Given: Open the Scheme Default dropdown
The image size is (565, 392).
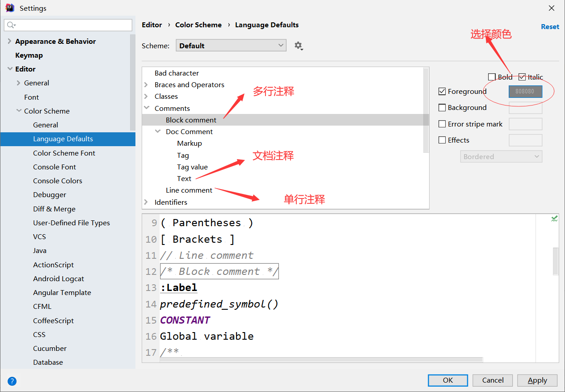Looking at the screenshot, I should click(231, 46).
